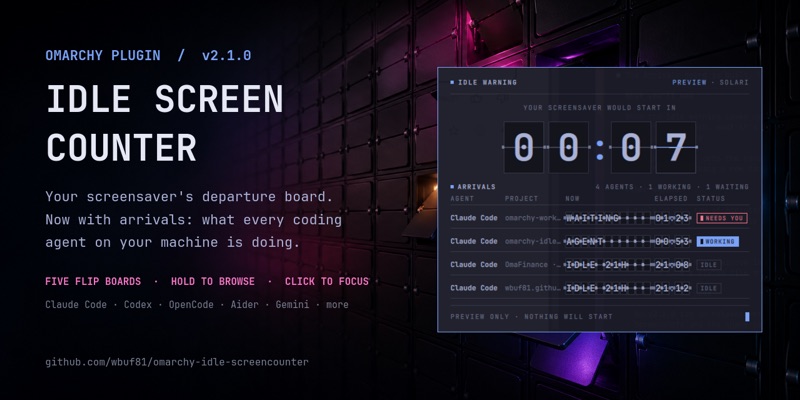
Task: Click the ARRIVALS section heading
Action: coord(477,187)
